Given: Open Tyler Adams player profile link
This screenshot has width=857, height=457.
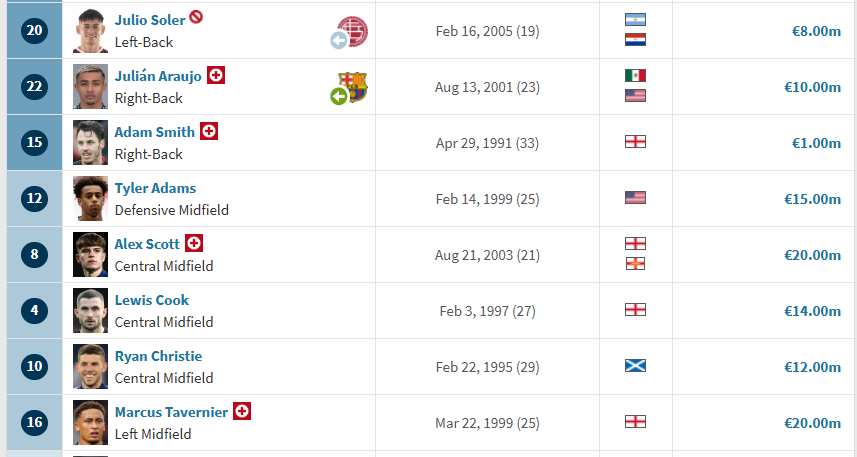Looking at the screenshot, I should 155,188.
